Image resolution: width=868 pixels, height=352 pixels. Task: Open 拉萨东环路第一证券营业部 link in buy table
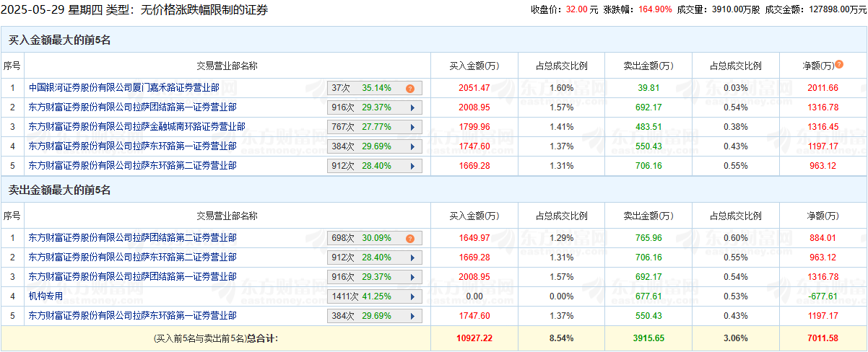132,146
